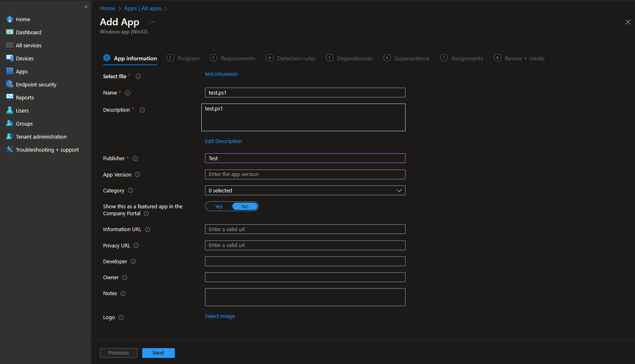Show info tooltip for Developer

click(x=133, y=261)
